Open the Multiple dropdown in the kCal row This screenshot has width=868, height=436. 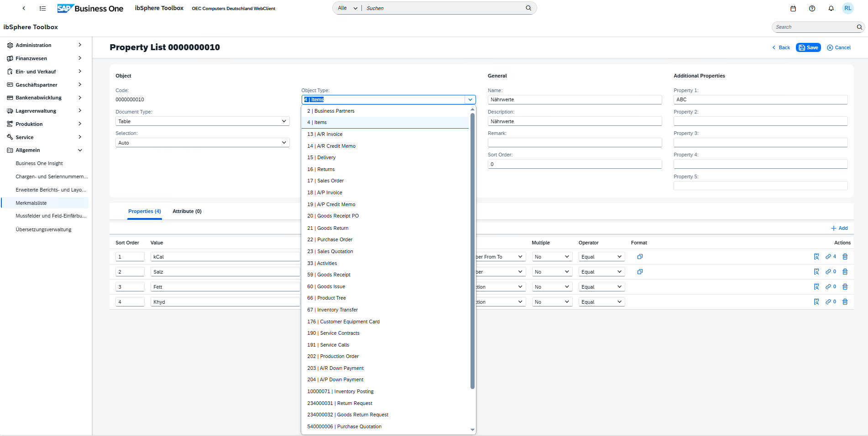(552, 257)
